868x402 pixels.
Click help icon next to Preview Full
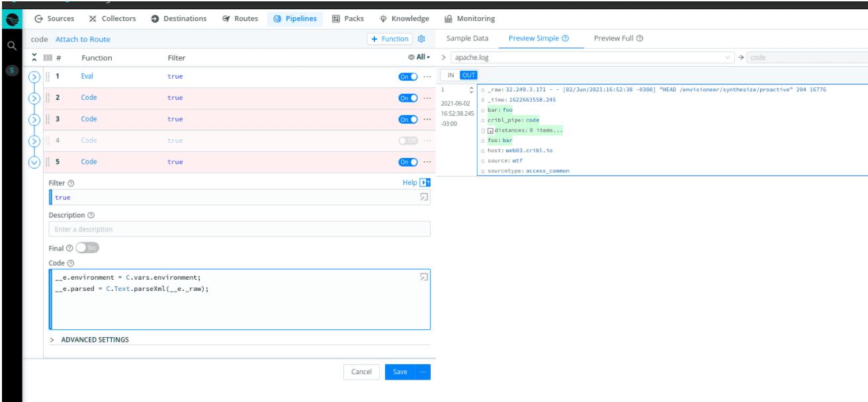[x=640, y=38]
